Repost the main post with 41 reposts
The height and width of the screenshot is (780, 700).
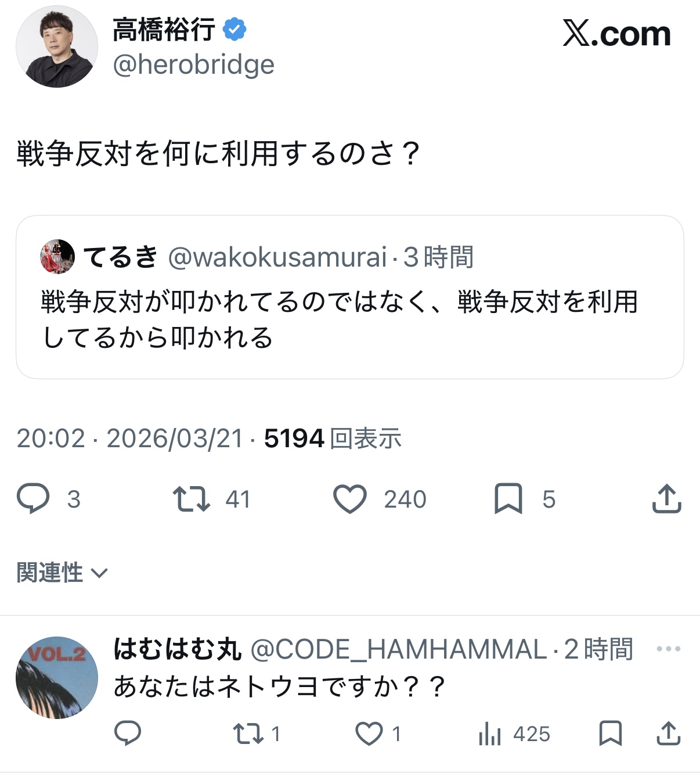click(192, 499)
